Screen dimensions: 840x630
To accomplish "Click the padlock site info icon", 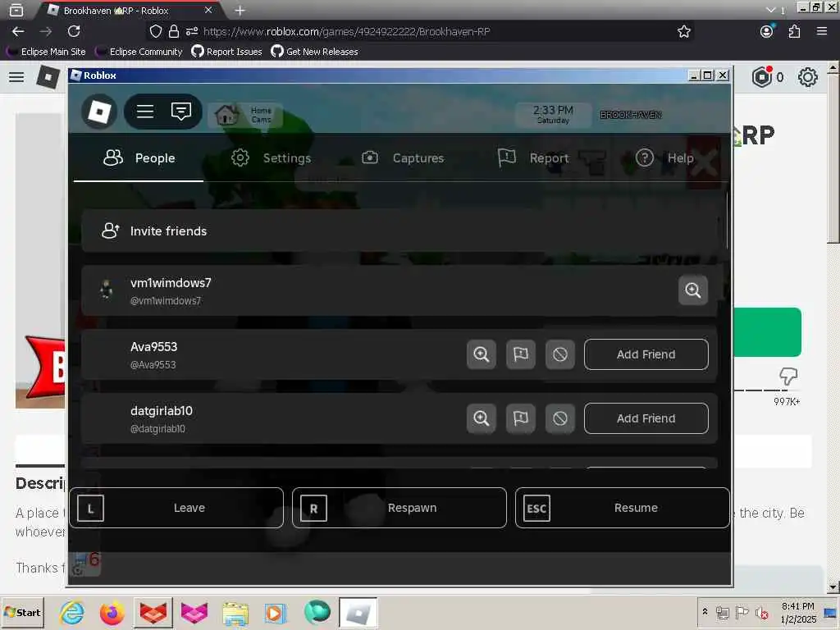I will click(x=174, y=32).
